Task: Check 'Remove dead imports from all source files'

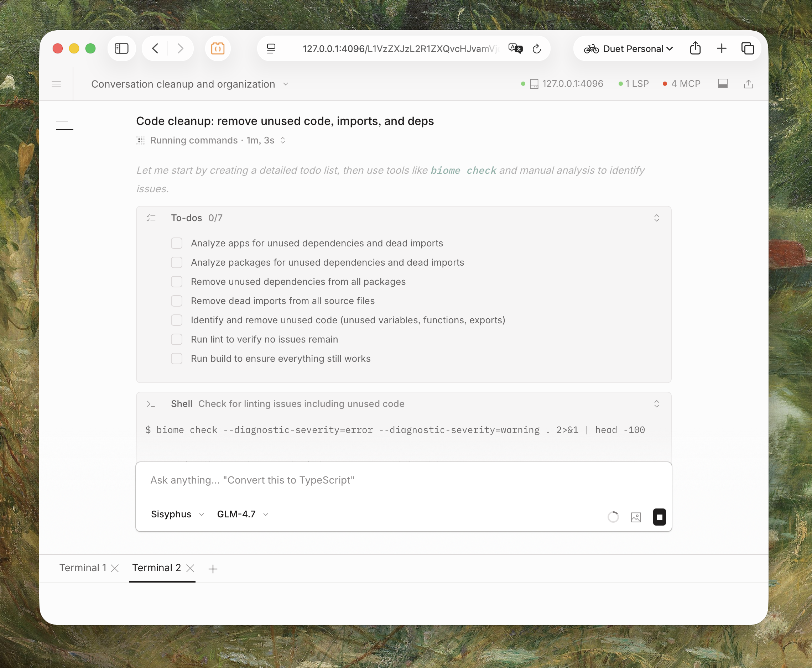Action: point(177,301)
